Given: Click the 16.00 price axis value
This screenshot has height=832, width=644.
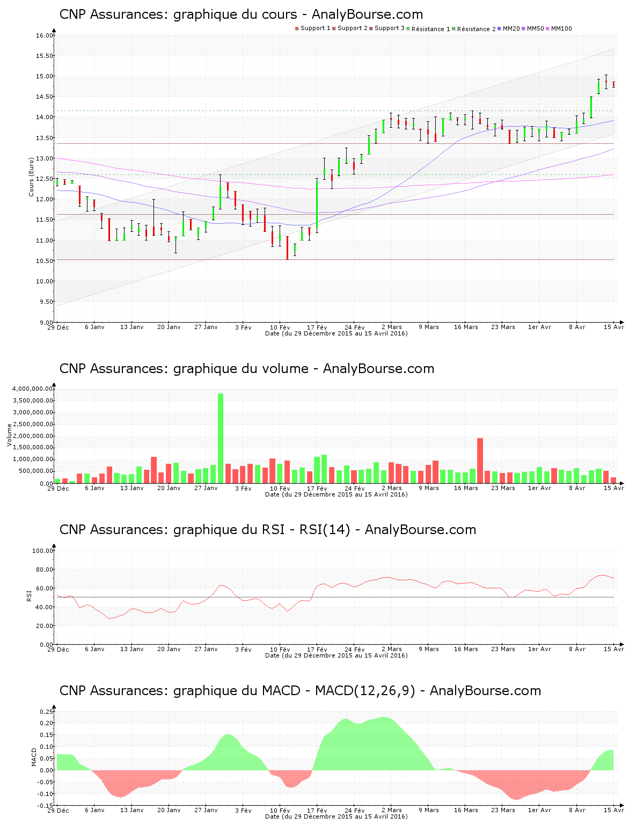Looking at the screenshot, I should pyautogui.click(x=45, y=35).
